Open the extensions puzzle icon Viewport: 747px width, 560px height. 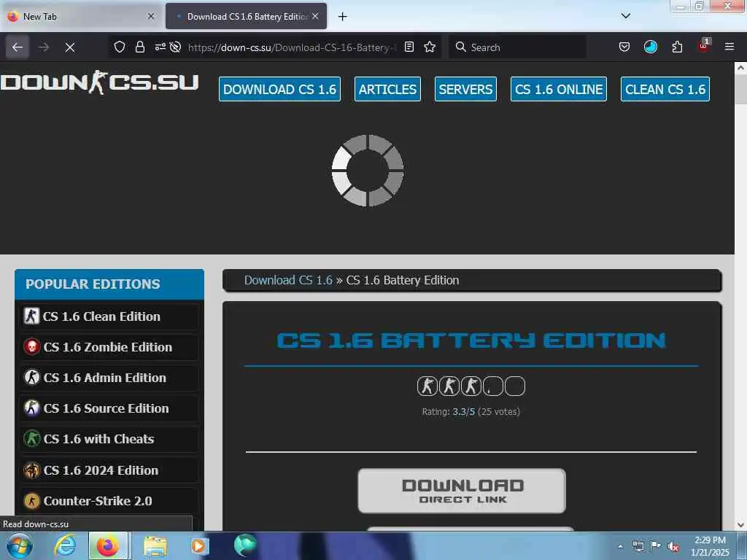click(x=677, y=47)
